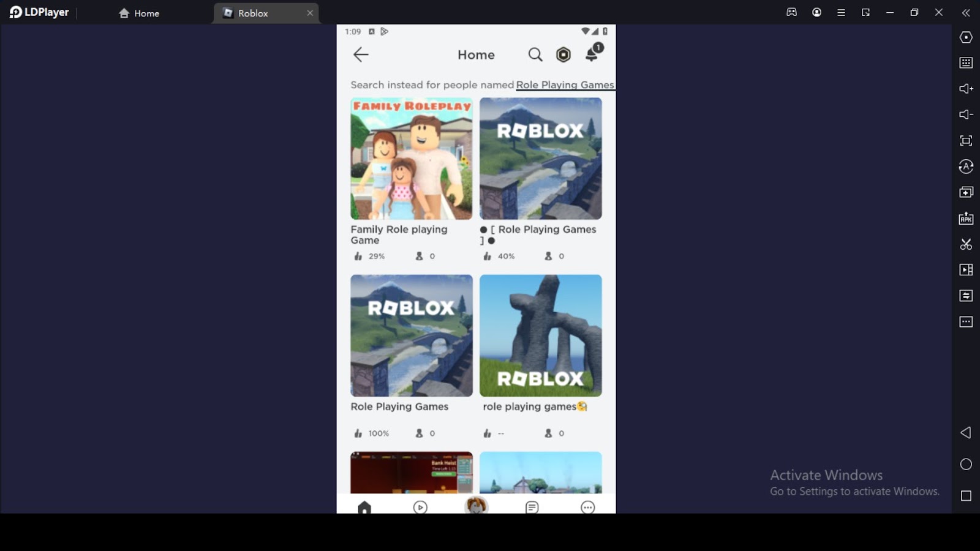Open Role Playing Games 100% rated thumbnail
Viewport: 980px width, 551px height.
(412, 335)
